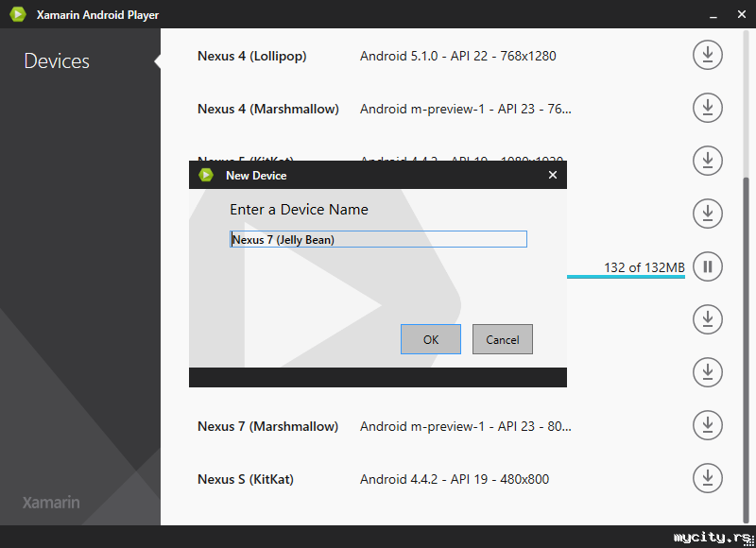Image resolution: width=756 pixels, height=548 pixels.
Task: Download the Nexus S (KitKat) device image
Action: tap(707, 478)
